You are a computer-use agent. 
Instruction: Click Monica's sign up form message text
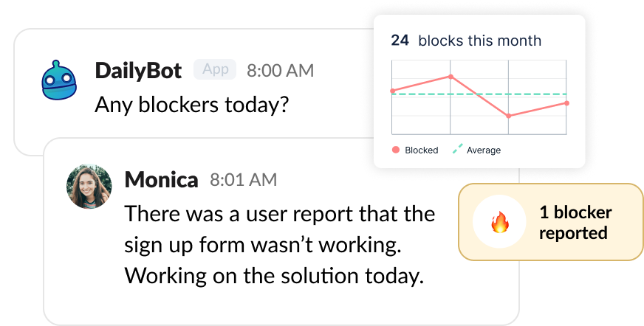point(280,245)
